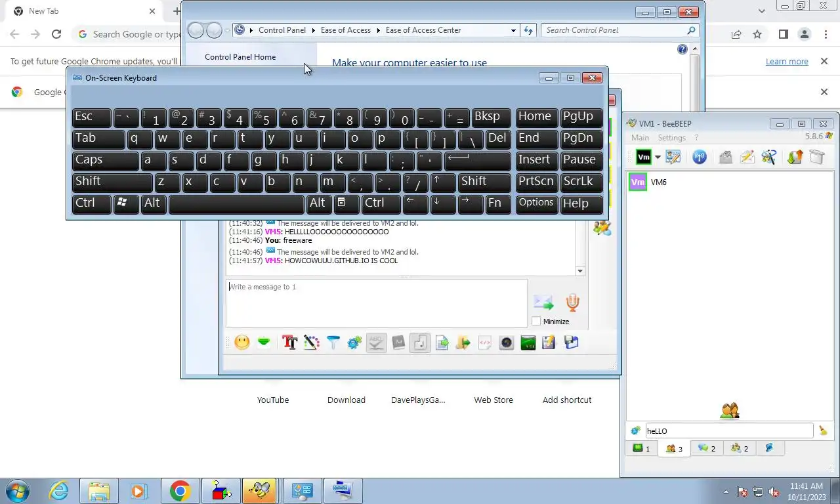
Task: Switch to the groups tab showing 2
Action: click(x=740, y=449)
